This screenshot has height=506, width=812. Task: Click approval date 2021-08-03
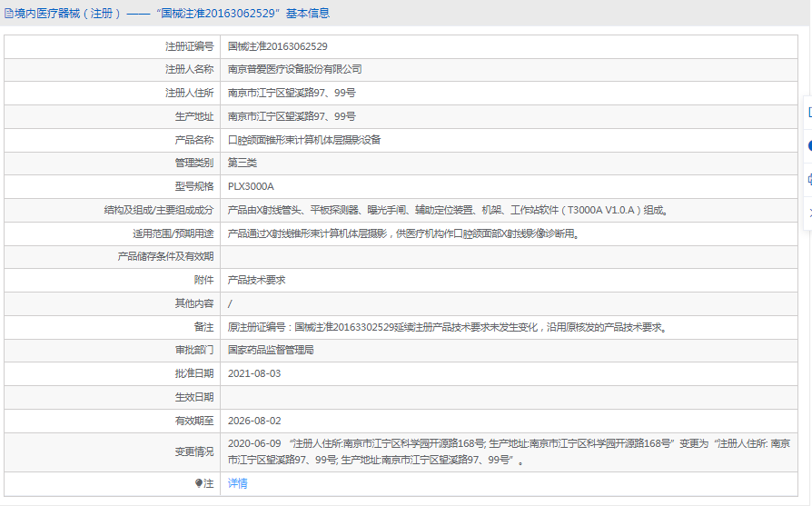(254, 373)
